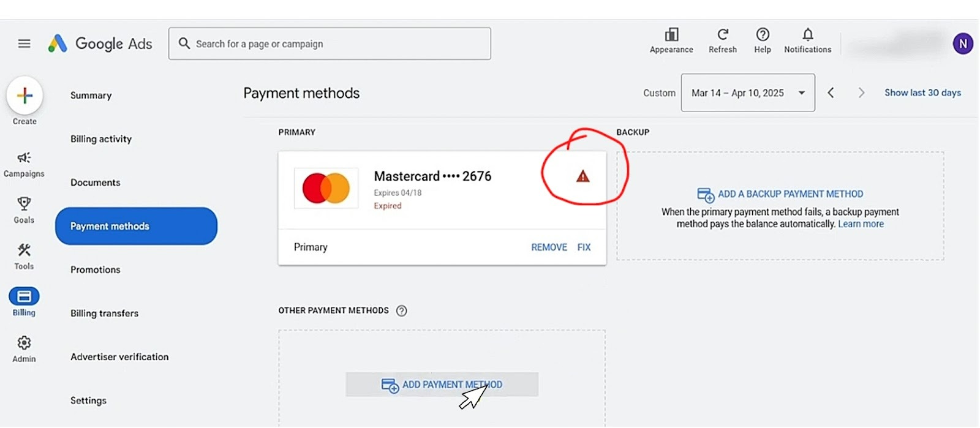
Task: Open Campaigns from the megaphone icon
Action: pos(24,158)
